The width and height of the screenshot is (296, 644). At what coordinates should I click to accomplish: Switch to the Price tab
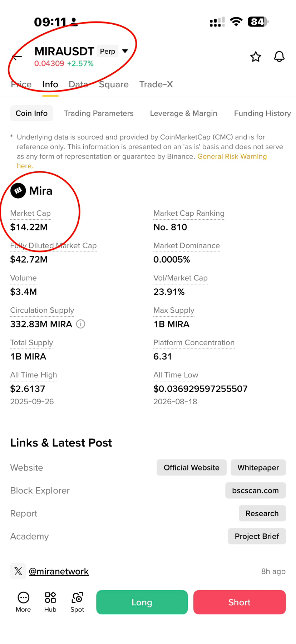(21, 84)
